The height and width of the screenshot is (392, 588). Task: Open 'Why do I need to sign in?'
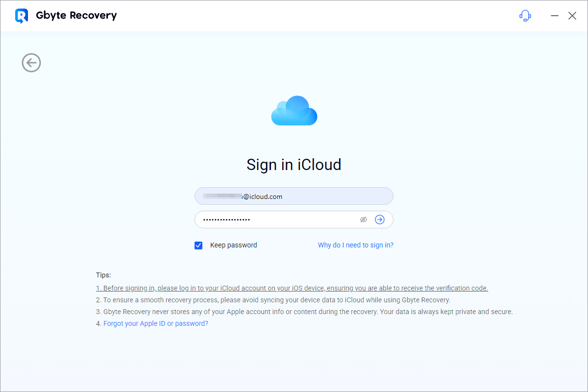(356, 245)
